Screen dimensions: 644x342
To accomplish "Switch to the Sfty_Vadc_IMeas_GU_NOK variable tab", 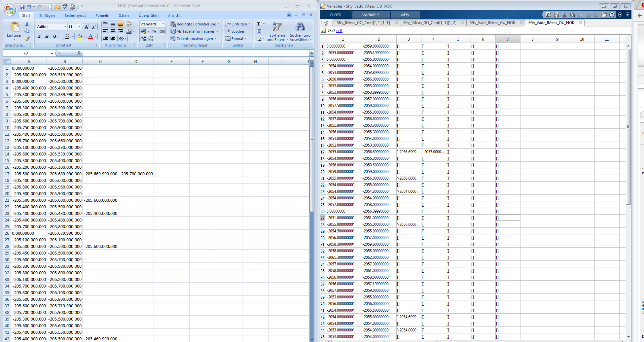I will (492, 23).
